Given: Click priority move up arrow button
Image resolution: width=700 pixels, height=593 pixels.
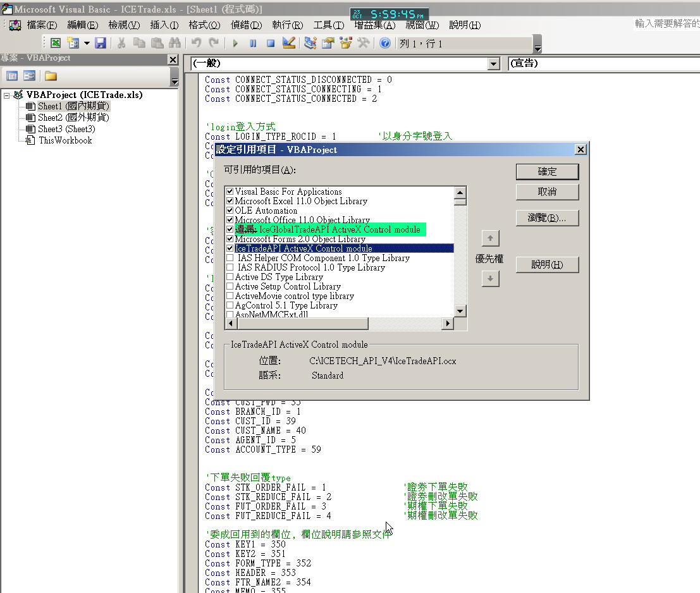Looking at the screenshot, I should point(490,238).
